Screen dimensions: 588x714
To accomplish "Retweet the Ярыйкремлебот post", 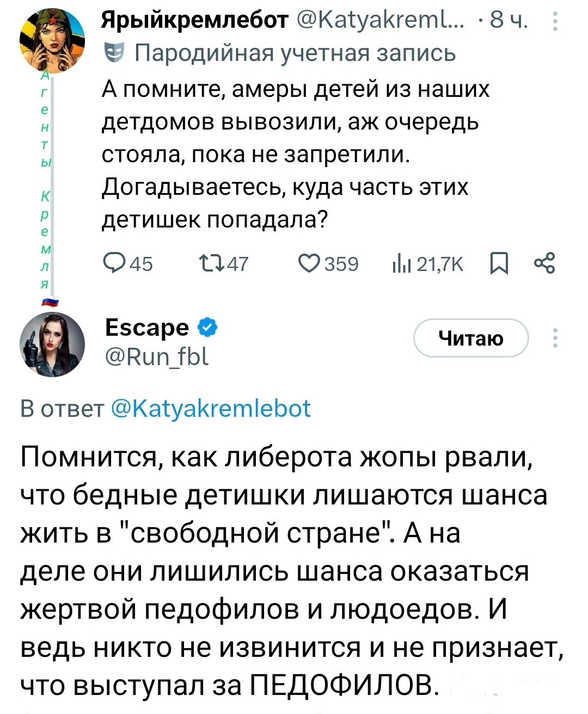I will pyautogui.click(x=211, y=264).
